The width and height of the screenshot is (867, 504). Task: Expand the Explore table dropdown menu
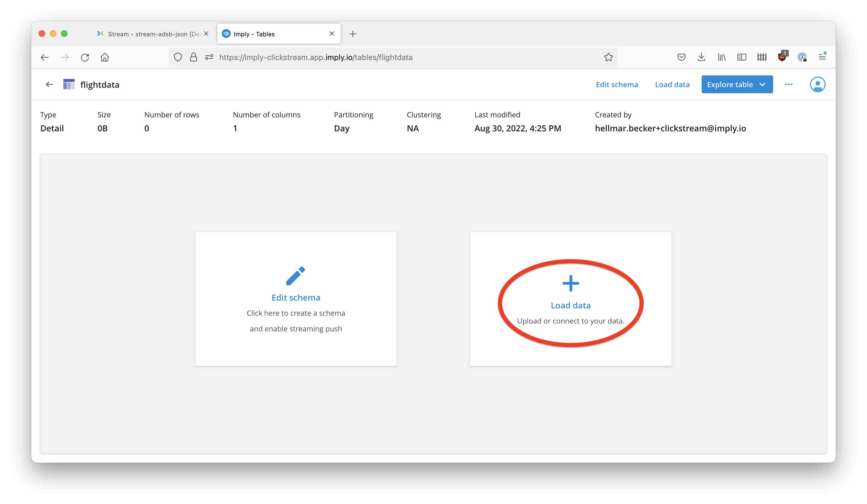click(764, 84)
